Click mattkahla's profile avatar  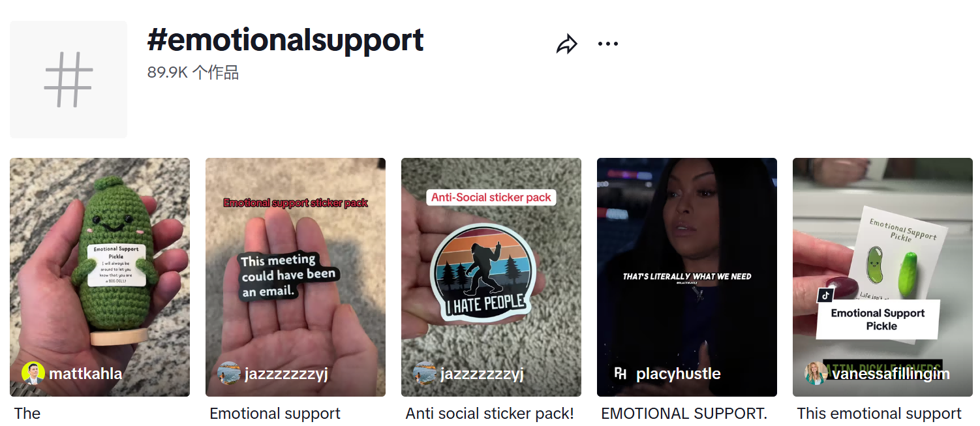pyautogui.click(x=33, y=374)
